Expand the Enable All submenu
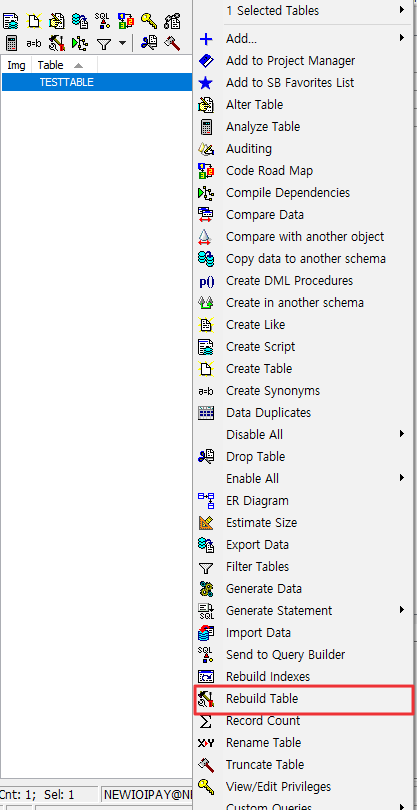 pos(303,479)
